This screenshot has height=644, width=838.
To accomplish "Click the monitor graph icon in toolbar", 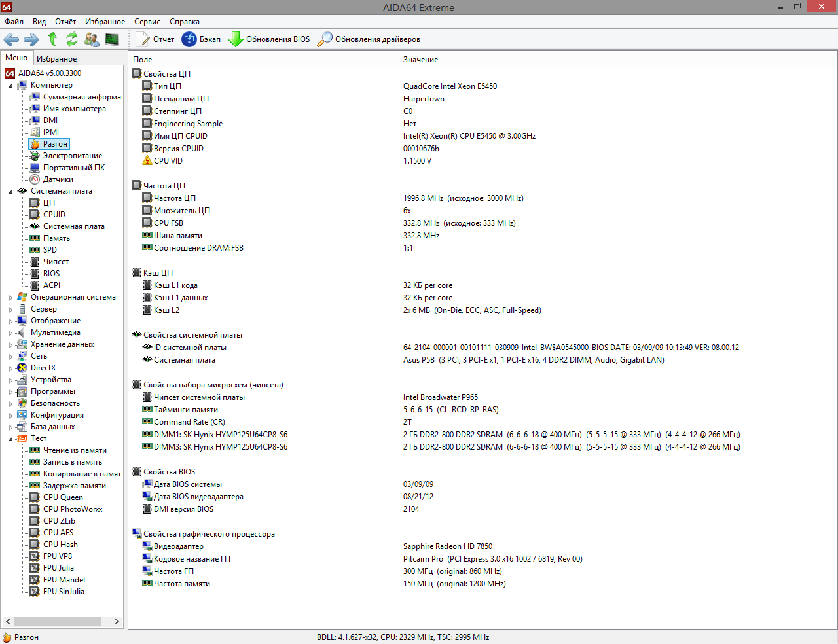I will pos(112,39).
